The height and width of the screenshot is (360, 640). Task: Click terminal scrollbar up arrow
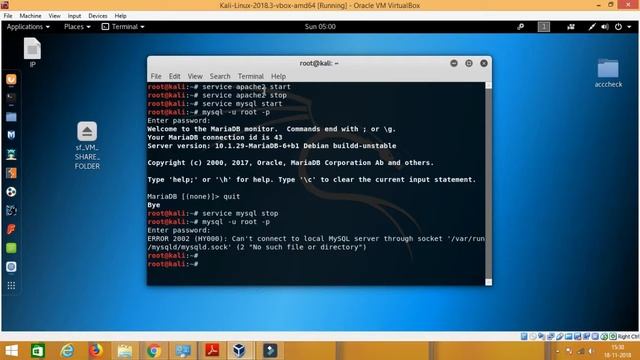pos(488,85)
